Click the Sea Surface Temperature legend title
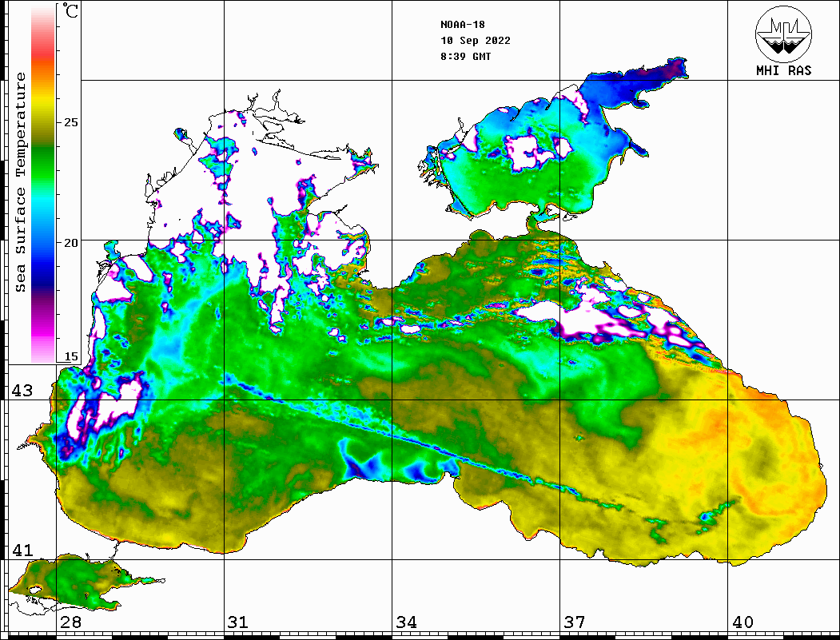840x640 pixels. click(x=20, y=182)
